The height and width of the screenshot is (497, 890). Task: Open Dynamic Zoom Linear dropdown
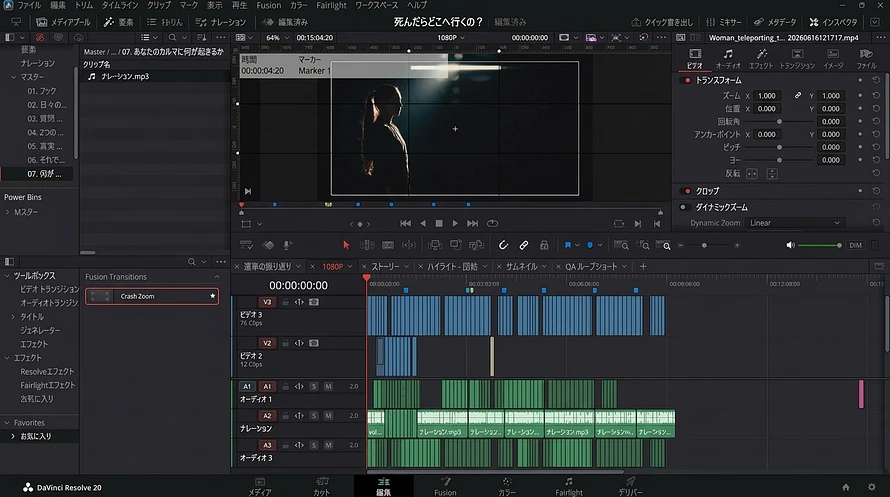coord(794,223)
